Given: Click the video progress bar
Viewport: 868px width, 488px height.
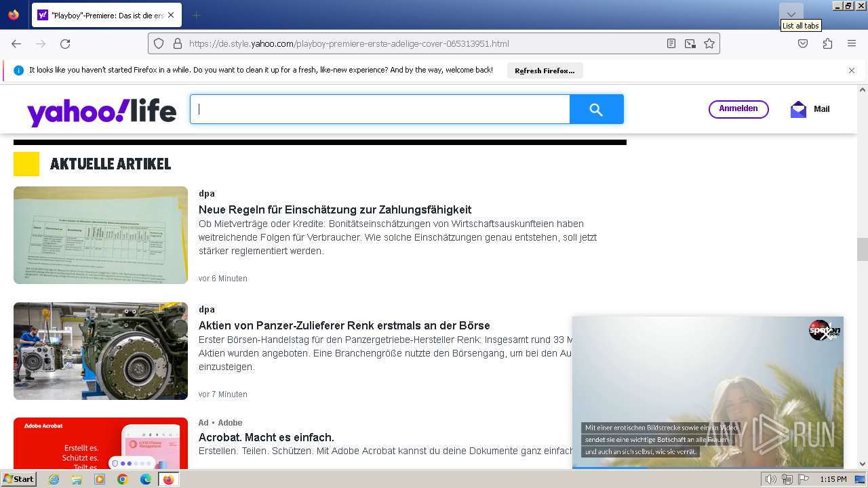Looking at the screenshot, I should [x=708, y=467].
